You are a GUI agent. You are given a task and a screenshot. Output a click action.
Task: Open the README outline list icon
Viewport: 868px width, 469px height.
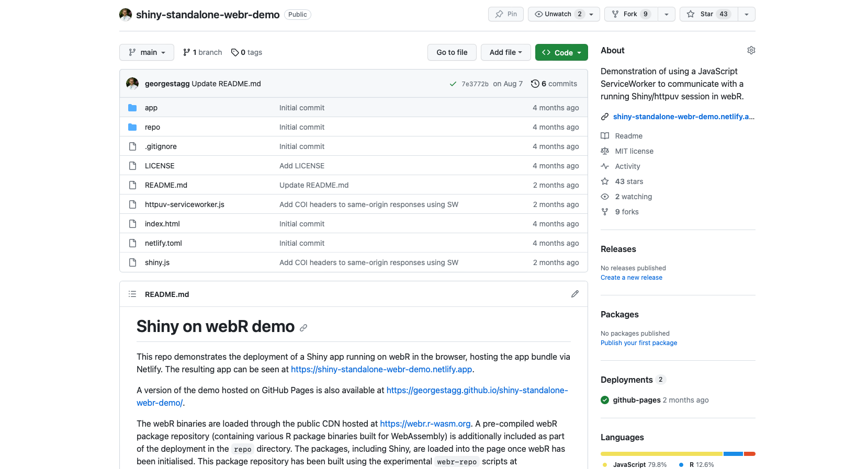132,294
